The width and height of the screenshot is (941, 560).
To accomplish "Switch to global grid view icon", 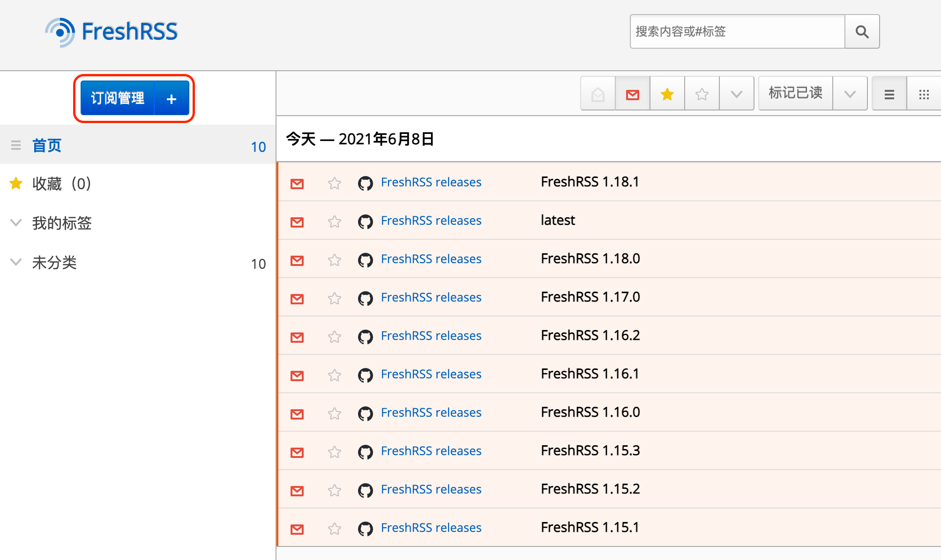I will click(x=924, y=94).
